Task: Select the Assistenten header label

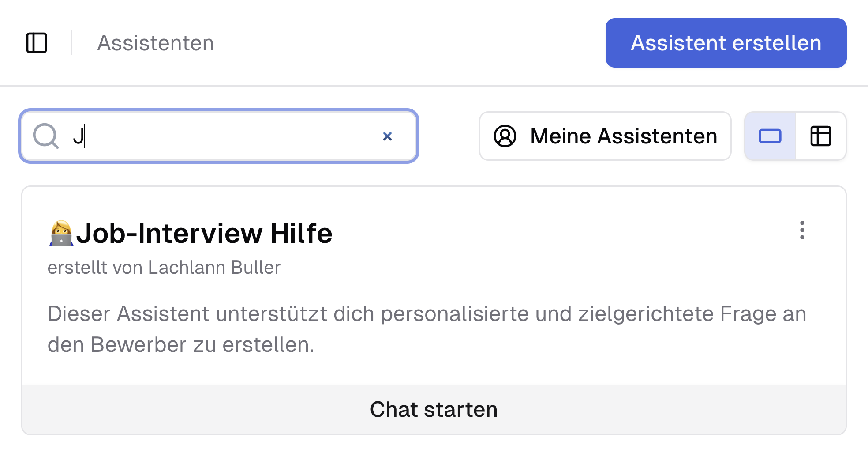Action: pos(155,43)
